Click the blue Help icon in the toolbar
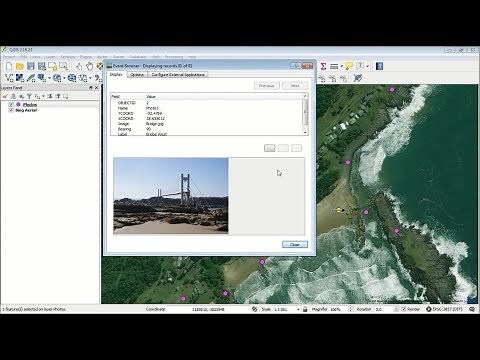Screen dimensions: 480x360 point(379,66)
